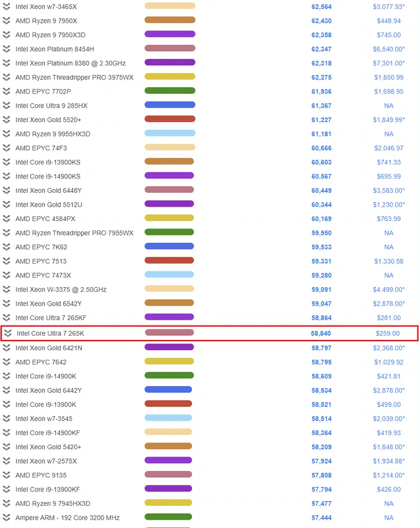
Task: Click the 62,564 score value
Action: pyautogui.click(x=322, y=7)
